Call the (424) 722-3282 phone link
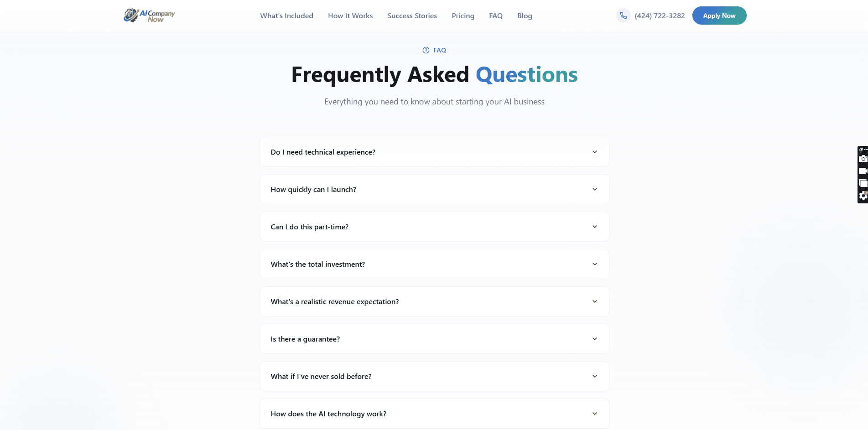Screen dimensions: 868x430 [x=659, y=15]
